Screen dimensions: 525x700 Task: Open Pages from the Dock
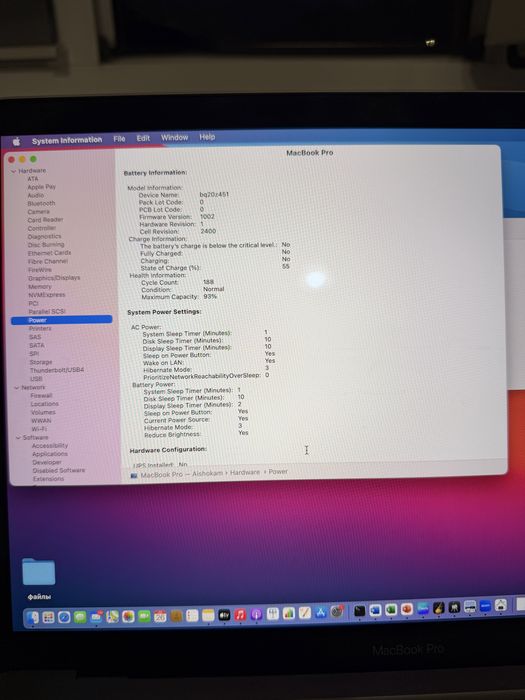coord(305,613)
